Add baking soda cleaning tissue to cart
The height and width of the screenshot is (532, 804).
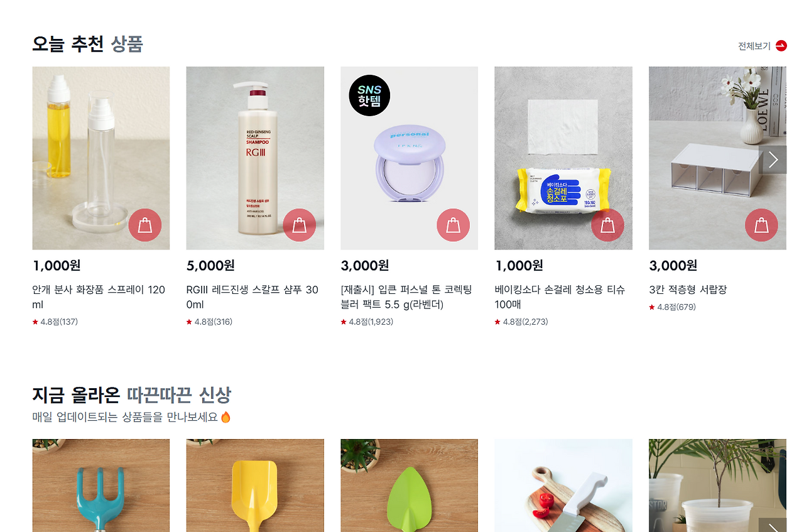(x=607, y=225)
